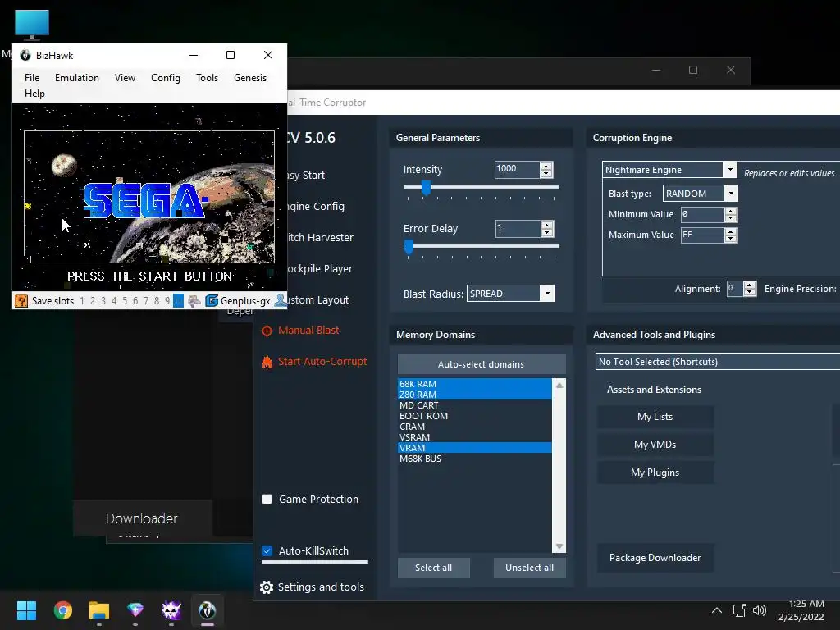Select MD CART in memory domains
840x630 pixels.
point(475,405)
